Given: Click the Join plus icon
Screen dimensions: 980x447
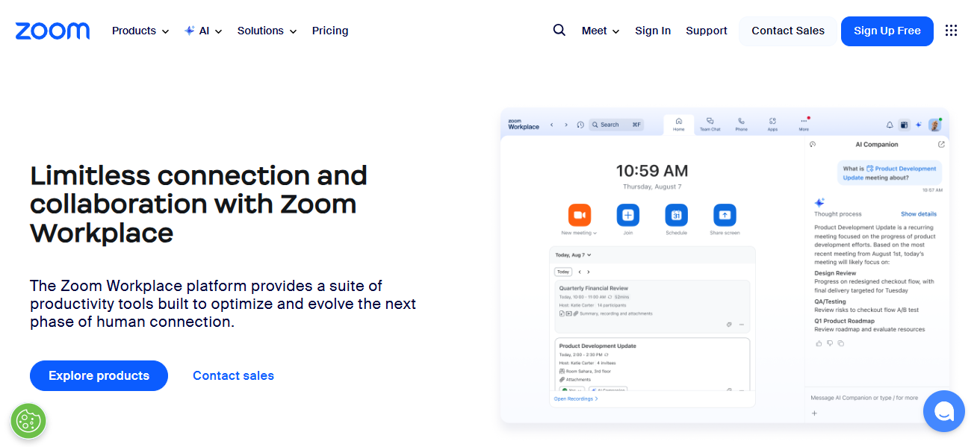Looking at the screenshot, I should pos(627,215).
